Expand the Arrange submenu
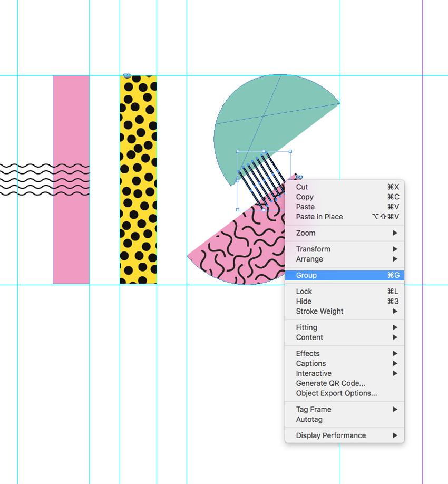Viewport: 448px width, 484px height. [344, 259]
